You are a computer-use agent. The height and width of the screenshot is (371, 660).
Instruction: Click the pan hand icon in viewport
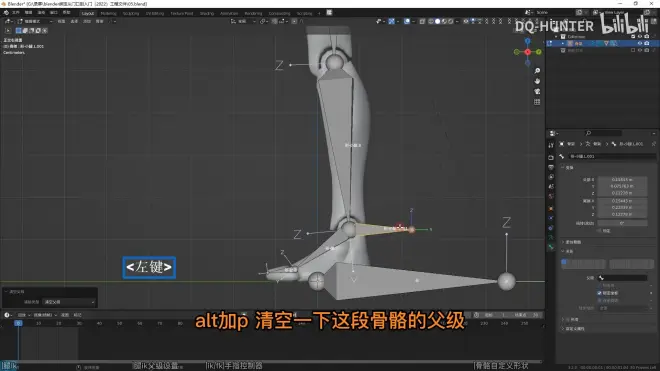pos(537,81)
